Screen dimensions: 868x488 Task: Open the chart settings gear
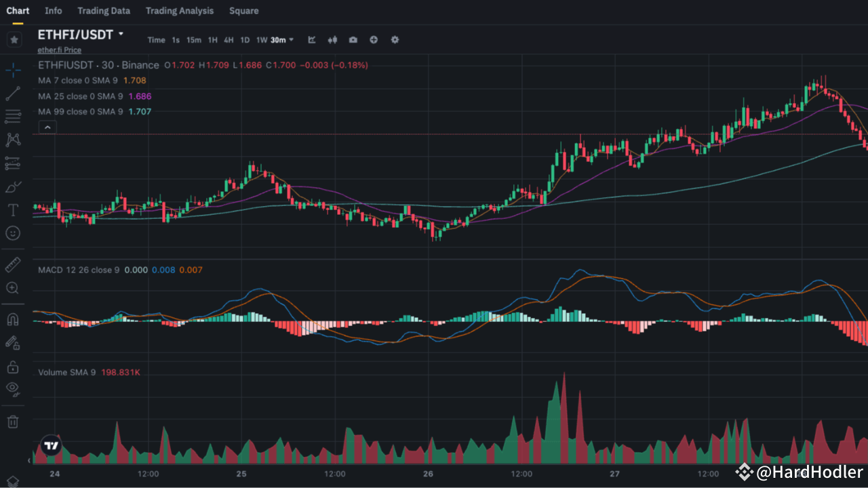click(395, 40)
